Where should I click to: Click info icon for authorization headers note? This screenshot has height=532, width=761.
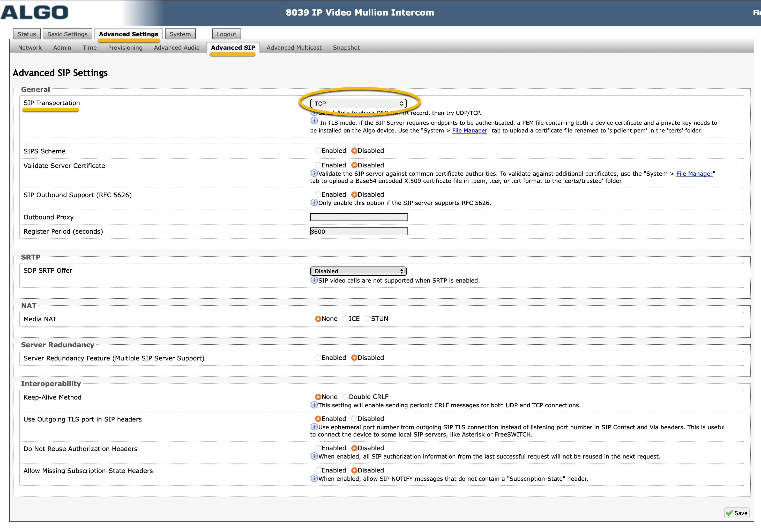coord(314,456)
